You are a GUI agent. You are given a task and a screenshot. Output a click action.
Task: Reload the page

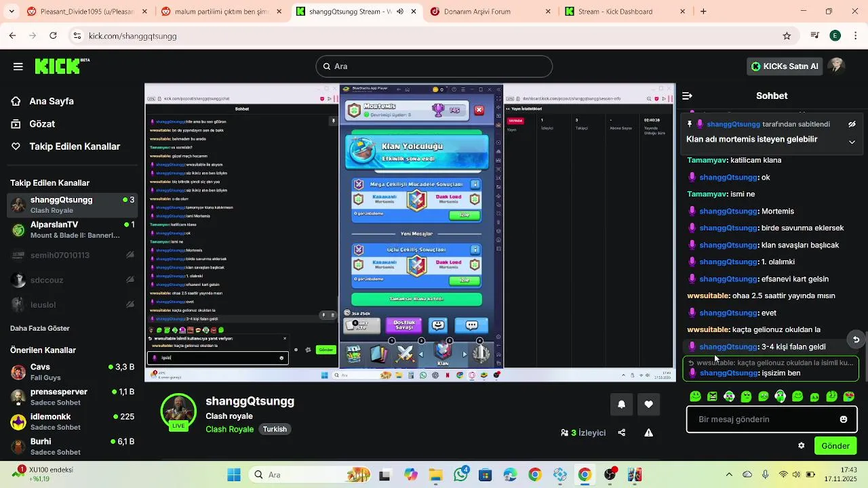point(53,36)
